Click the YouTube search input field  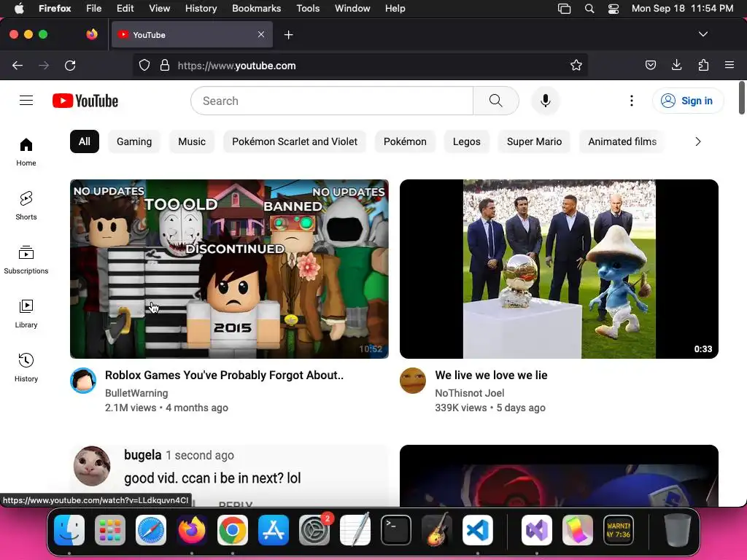[332, 101]
